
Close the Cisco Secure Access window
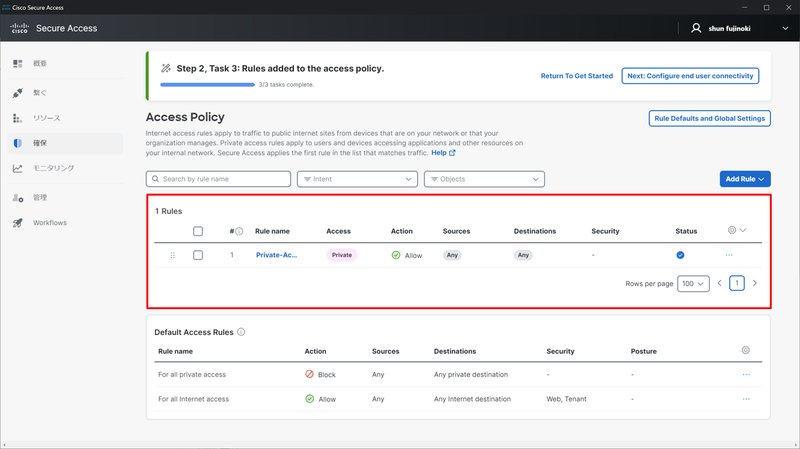(x=788, y=8)
